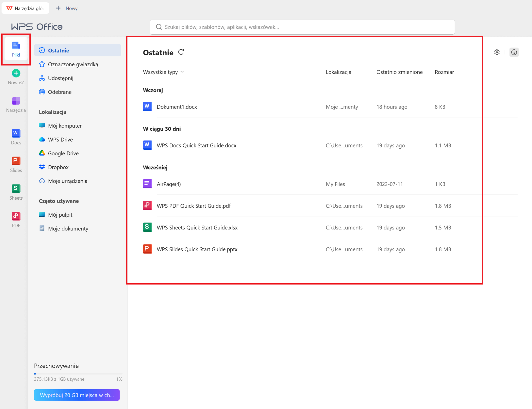Click the WPS Sheets Quick Start Guide icon

click(x=147, y=227)
